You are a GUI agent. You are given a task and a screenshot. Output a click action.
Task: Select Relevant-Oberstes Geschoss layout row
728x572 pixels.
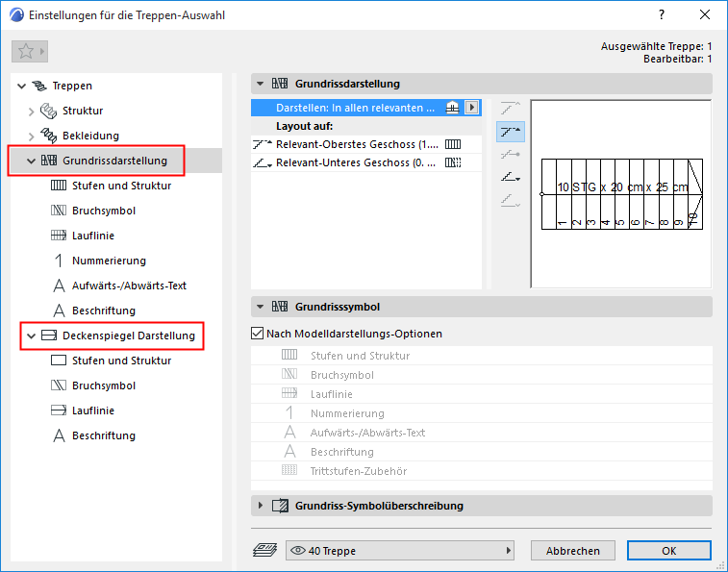pos(366,144)
